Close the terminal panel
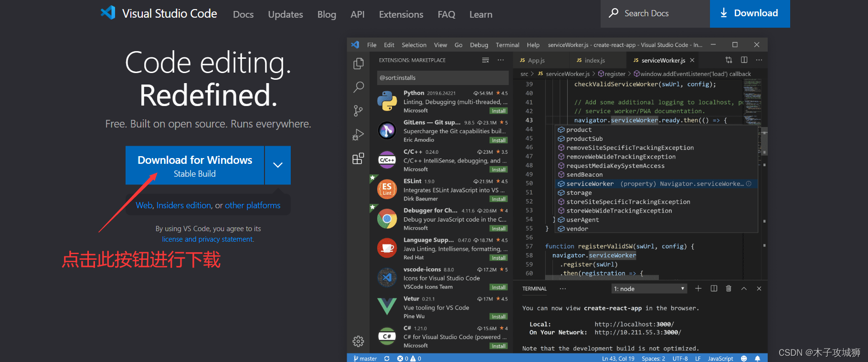This screenshot has height=362, width=868. [x=759, y=288]
